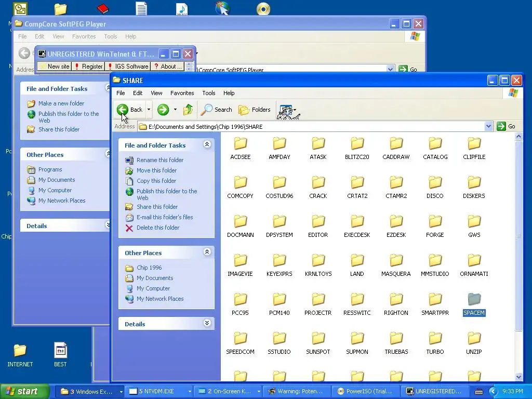This screenshot has width=532, height=399.
Task: Select the PCC95 folder icon
Action: tap(240, 300)
